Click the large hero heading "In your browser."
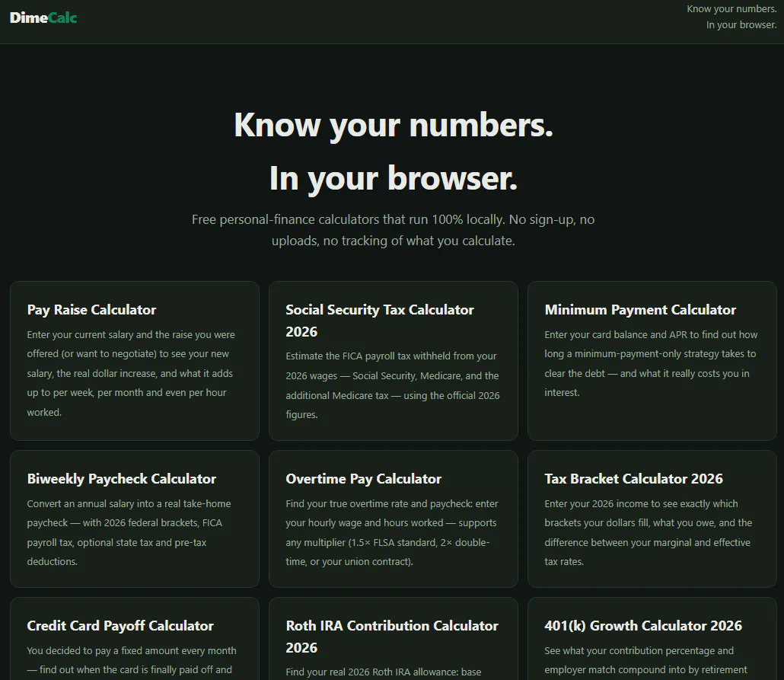Image resolution: width=784 pixels, height=680 pixels. pos(394,177)
